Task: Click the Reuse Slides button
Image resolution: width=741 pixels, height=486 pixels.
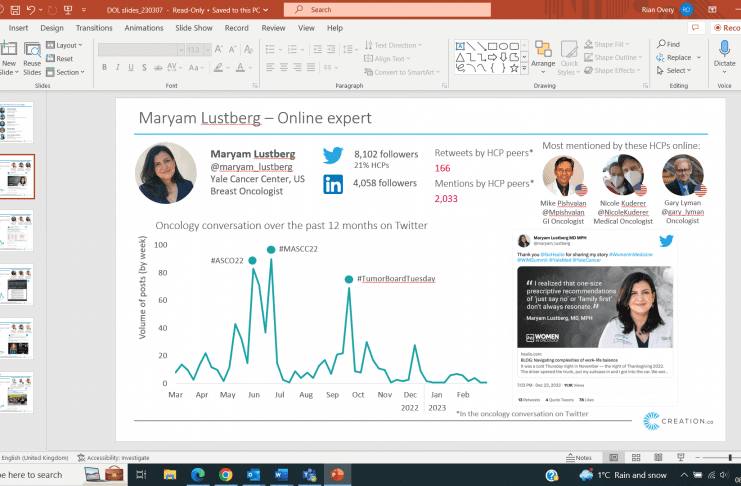Action: (x=32, y=58)
